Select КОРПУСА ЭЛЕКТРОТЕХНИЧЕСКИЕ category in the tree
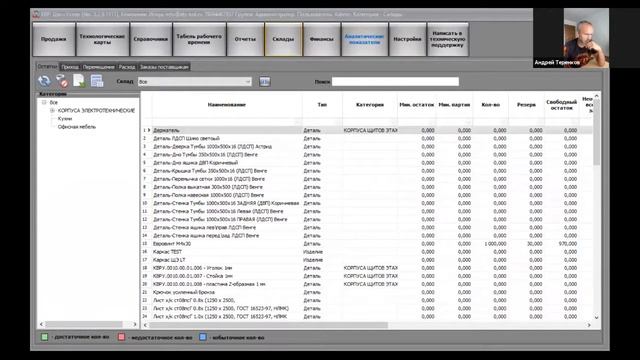640x360 pixels. [96, 111]
